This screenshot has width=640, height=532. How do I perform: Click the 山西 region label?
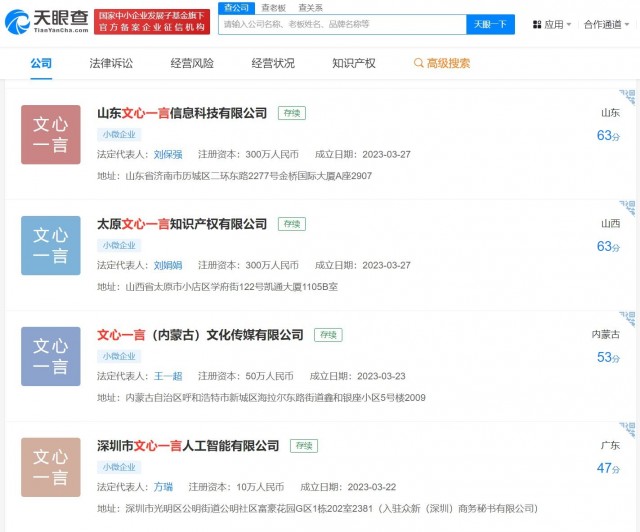611,224
